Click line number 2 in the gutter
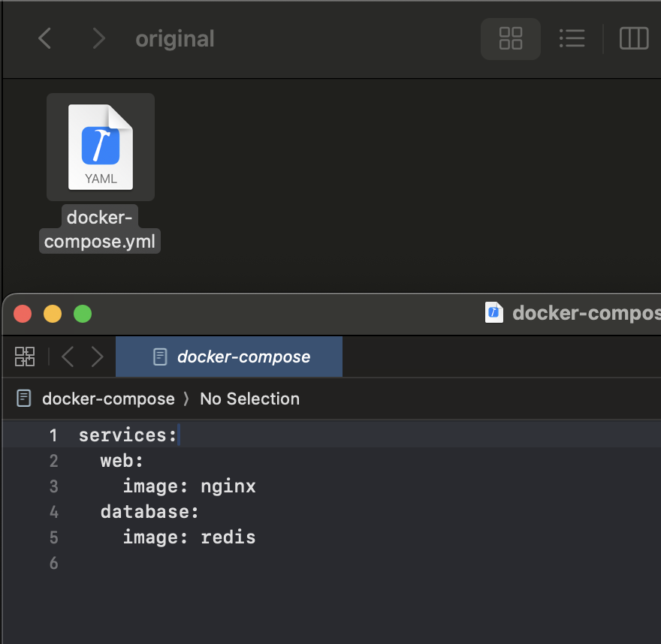This screenshot has width=661, height=644. coord(53,461)
